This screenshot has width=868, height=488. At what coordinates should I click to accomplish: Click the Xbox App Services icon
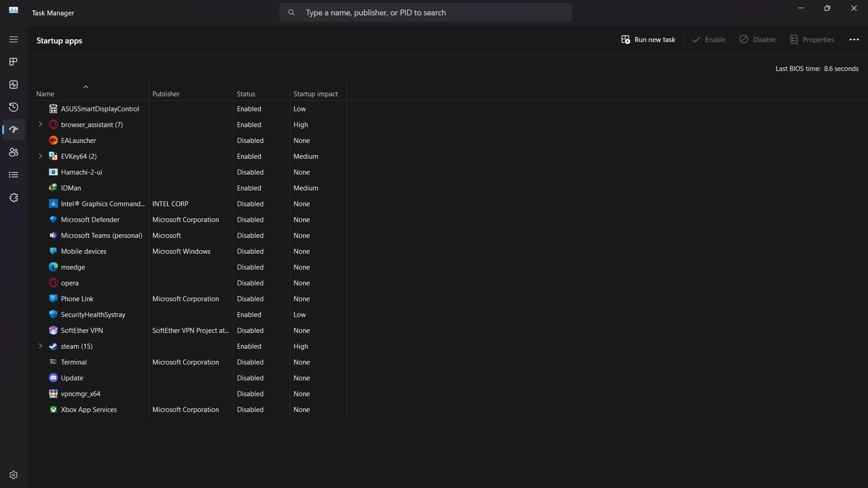pyautogui.click(x=53, y=409)
